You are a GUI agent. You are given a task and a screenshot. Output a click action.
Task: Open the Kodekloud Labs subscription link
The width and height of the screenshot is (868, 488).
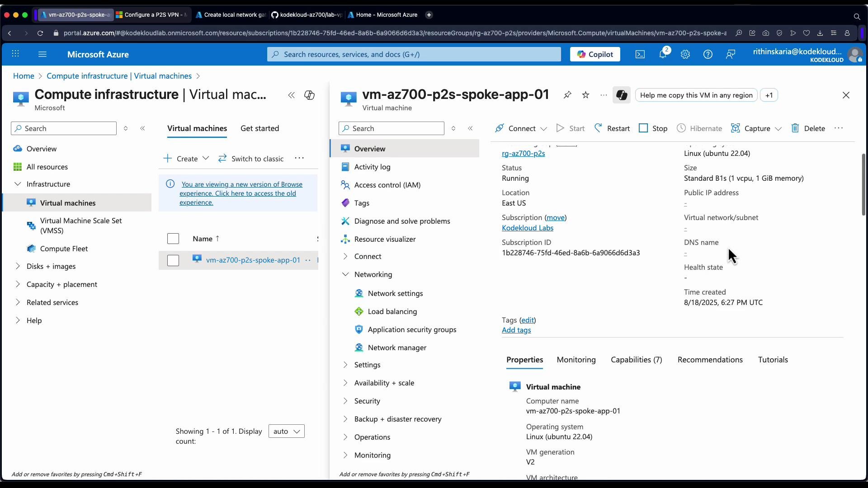coord(527,228)
